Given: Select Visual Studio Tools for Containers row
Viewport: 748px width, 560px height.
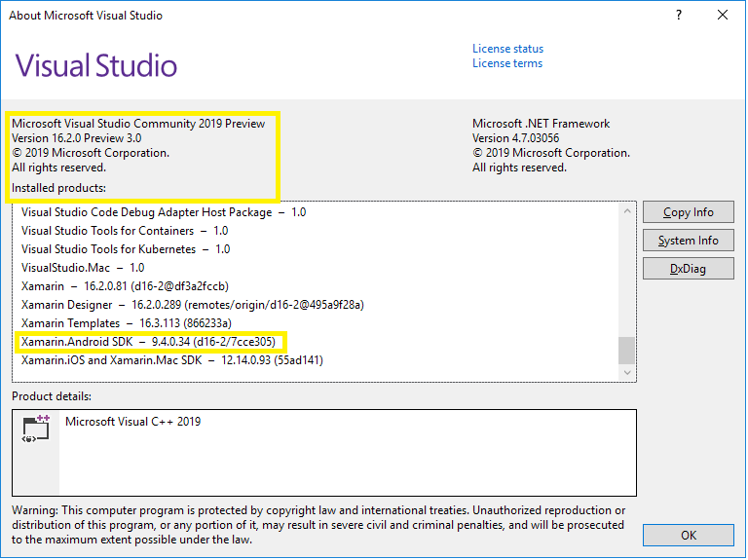Looking at the screenshot, I should tap(125, 231).
